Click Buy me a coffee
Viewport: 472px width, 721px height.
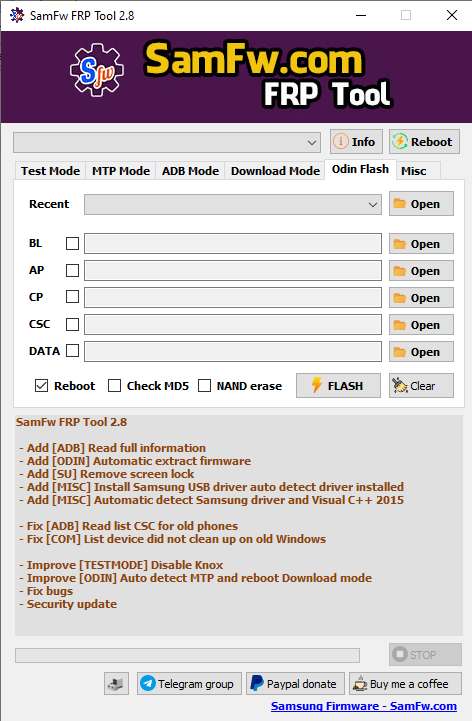coord(405,684)
